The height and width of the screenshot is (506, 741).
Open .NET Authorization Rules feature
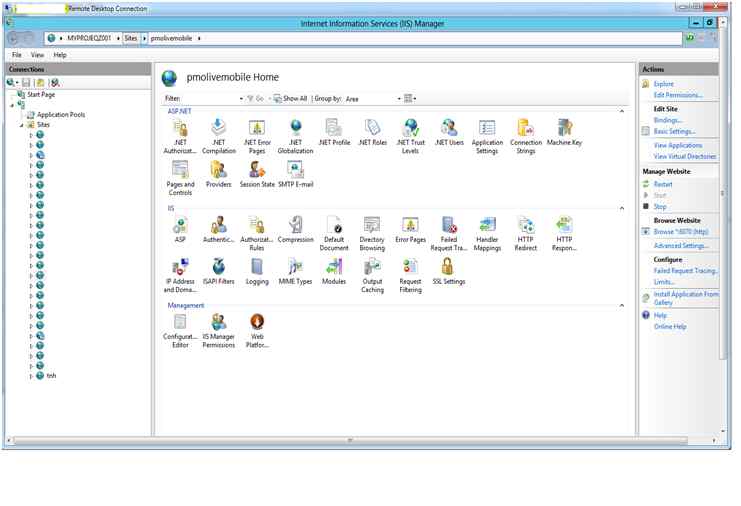pyautogui.click(x=180, y=137)
